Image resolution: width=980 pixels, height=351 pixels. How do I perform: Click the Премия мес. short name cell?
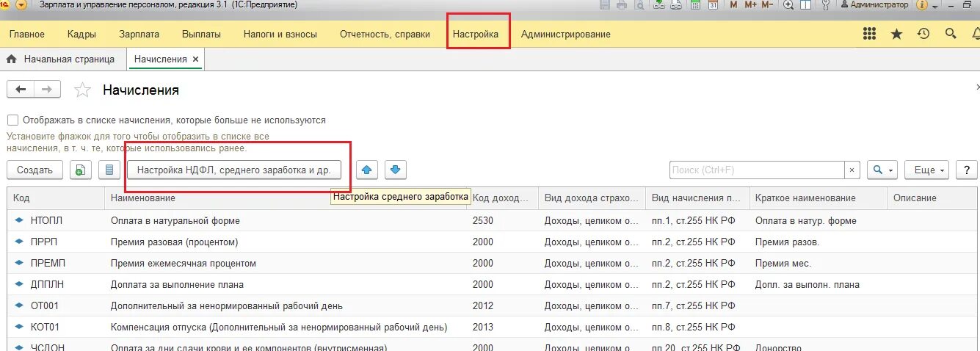click(783, 263)
